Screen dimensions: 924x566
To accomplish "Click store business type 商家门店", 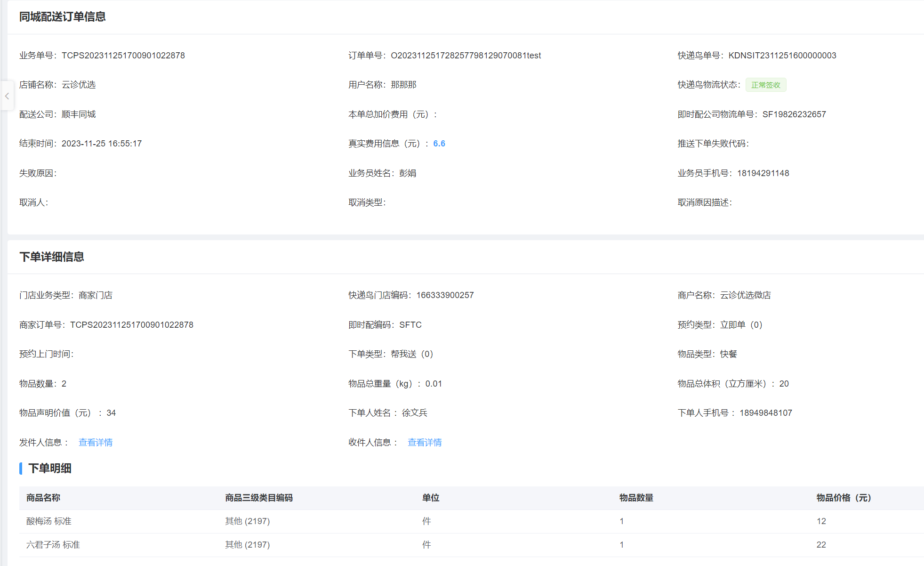I will coord(96,295).
